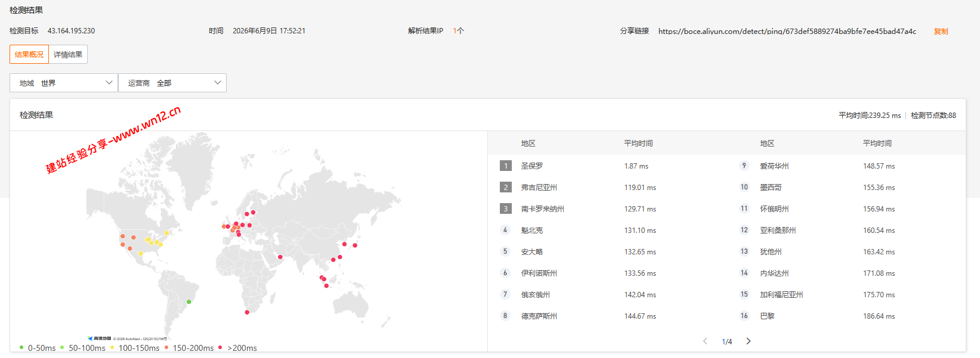Select the 南卡罗来纳州 region row
This screenshot has height=358, width=980.
click(x=607, y=209)
